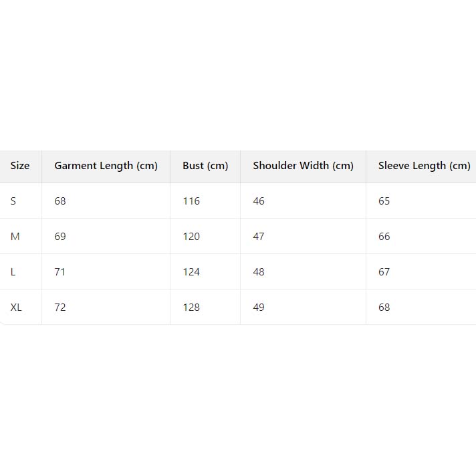
Task: Click the Size column header
Action: [x=20, y=166]
